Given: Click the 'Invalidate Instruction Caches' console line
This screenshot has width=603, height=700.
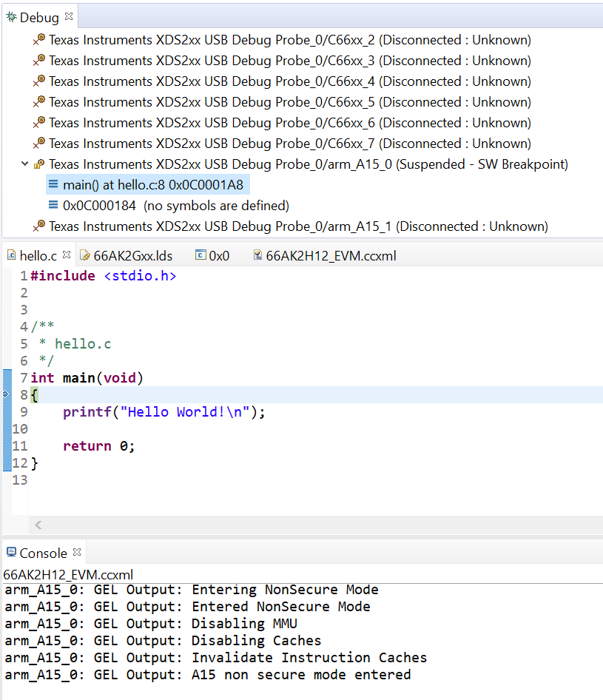Looking at the screenshot, I should 216,658.
